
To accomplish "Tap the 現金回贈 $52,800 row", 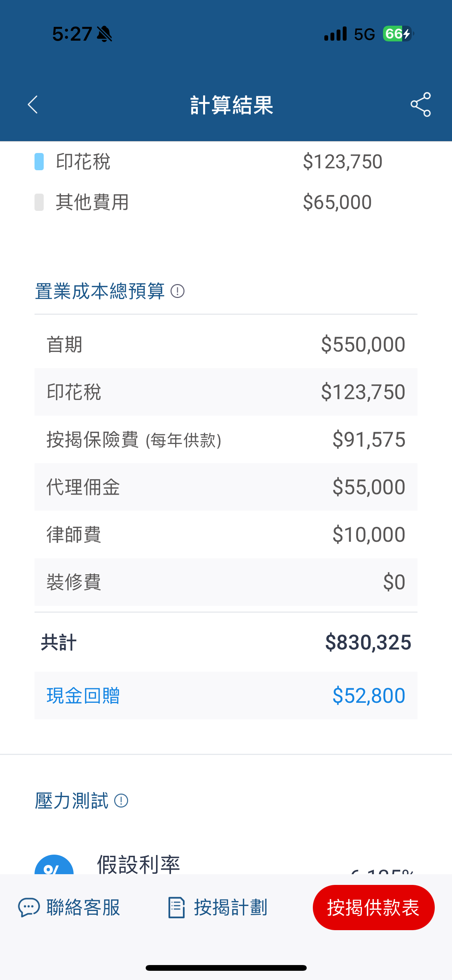I will pos(226,695).
